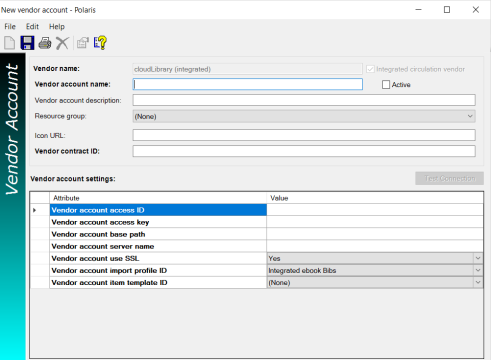Open the Edit menu
This screenshot has width=491, height=360.
tap(32, 27)
